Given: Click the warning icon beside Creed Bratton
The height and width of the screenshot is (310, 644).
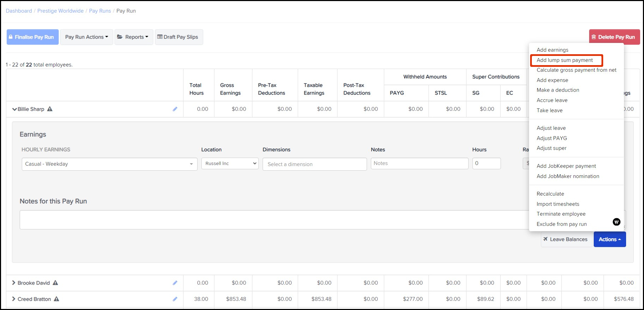Looking at the screenshot, I should coord(57,299).
